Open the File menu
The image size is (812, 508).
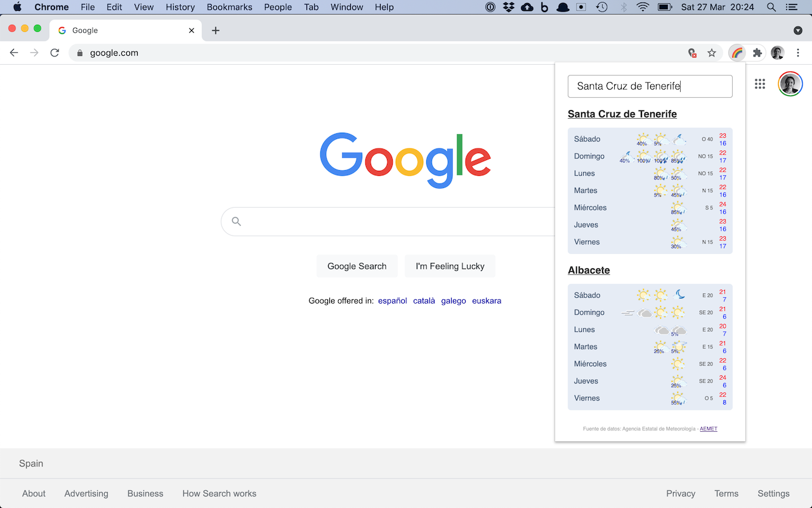click(x=88, y=7)
